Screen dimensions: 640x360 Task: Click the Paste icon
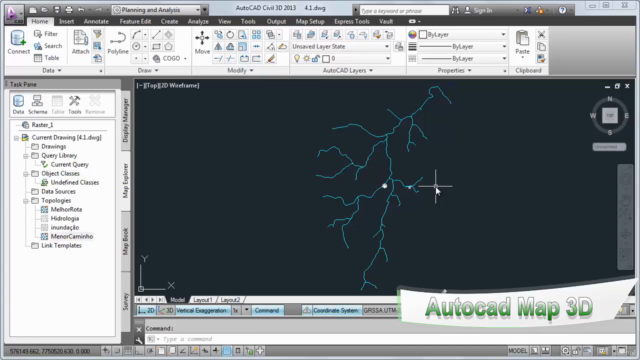tap(522, 42)
